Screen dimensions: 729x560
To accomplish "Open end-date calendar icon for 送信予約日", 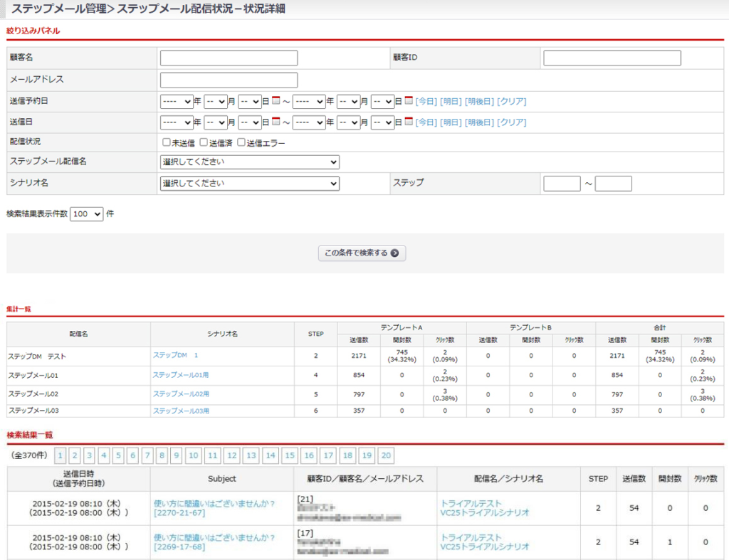I will click(x=409, y=101).
